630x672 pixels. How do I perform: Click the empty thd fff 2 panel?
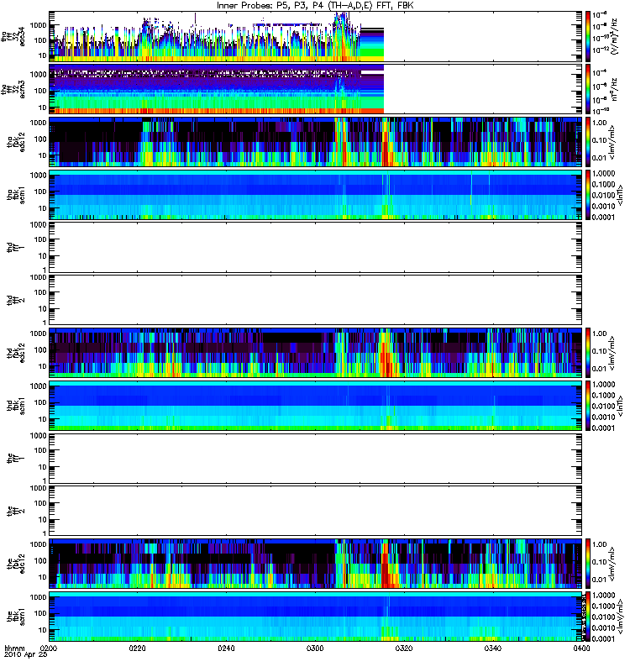pos(315,300)
